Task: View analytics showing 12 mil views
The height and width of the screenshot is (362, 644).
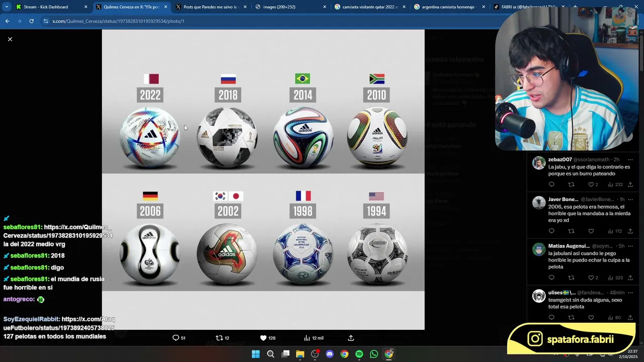Action: coord(313,338)
